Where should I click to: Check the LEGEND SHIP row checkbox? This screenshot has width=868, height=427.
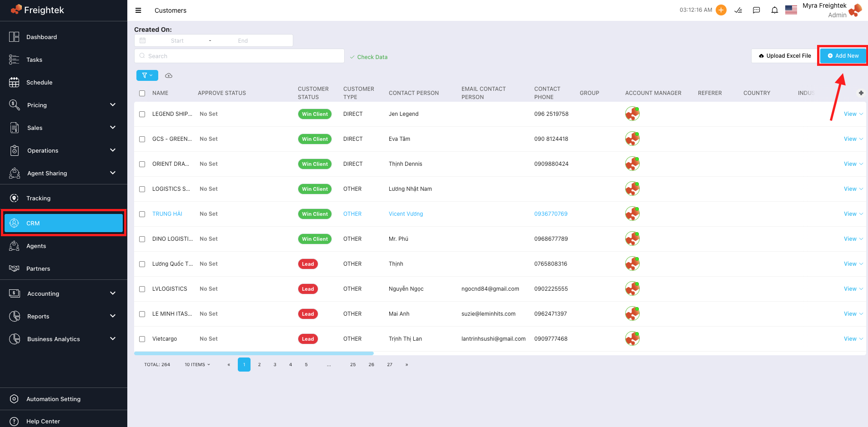[x=142, y=114]
